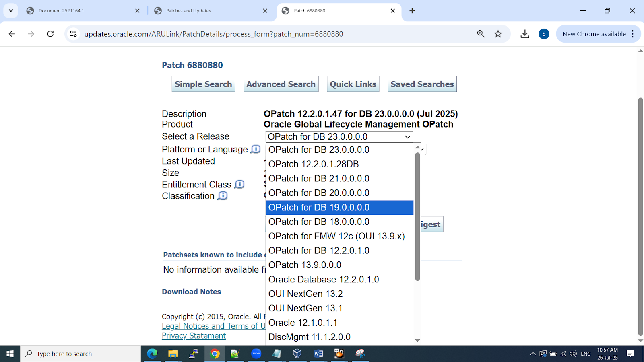Collapse the Select a Release dropdown
The width and height of the screenshot is (644, 362).
(339, 137)
